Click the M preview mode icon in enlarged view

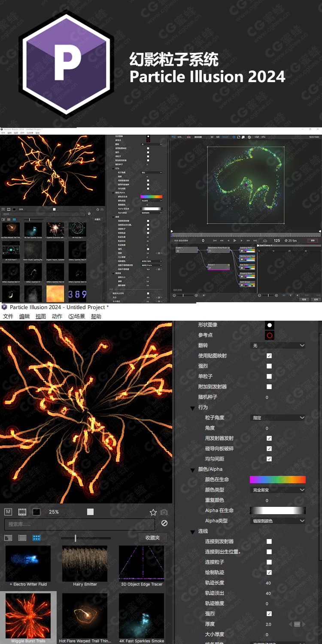8,512
